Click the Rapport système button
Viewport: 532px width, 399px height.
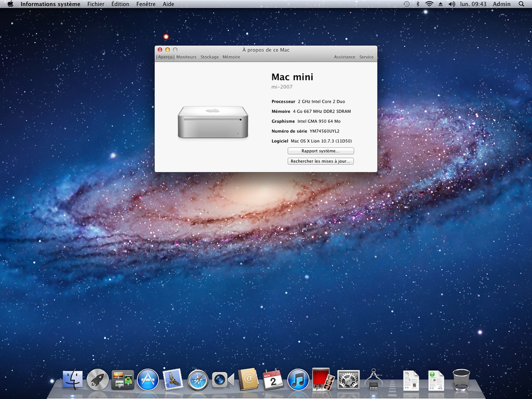tap(321, 151)
